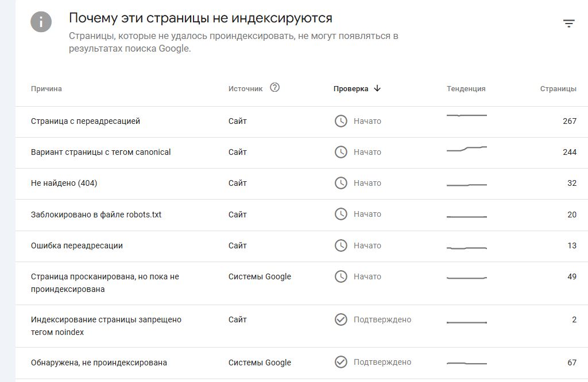Screen dimensions: 588x382
Task: Click clock icon in Не найдено (404) row
Action: pyautogui.click(x=341, y=183)
